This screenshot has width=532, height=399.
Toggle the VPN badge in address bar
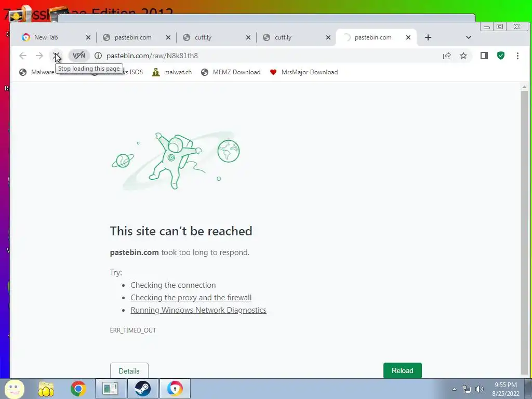click(79, 56)
